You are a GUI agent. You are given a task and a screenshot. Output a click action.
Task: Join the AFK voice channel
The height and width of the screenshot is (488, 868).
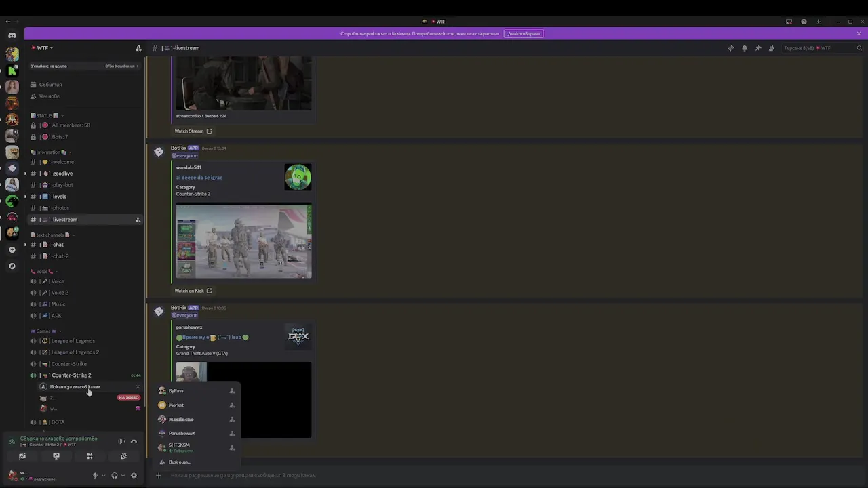85,316
